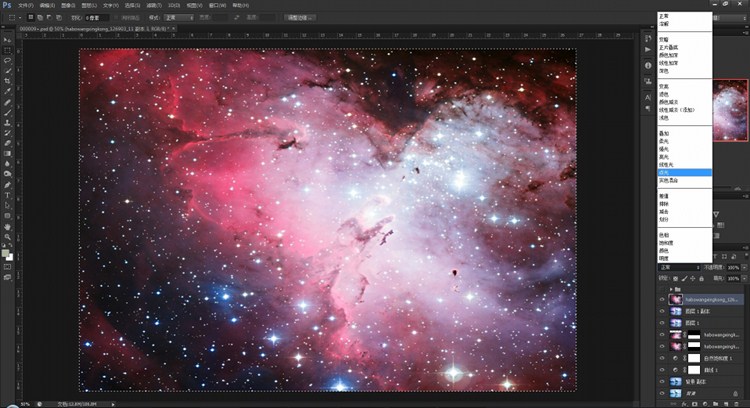Click the Add to Selection mode icon

click(x=40, y=18)
